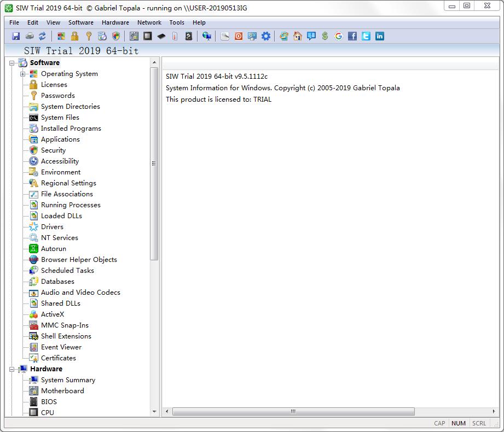The image size is (504, 432).
Task: Click the horizontal scrollbar in right pane
Action: pyautogui.click(x=293, y=411)
